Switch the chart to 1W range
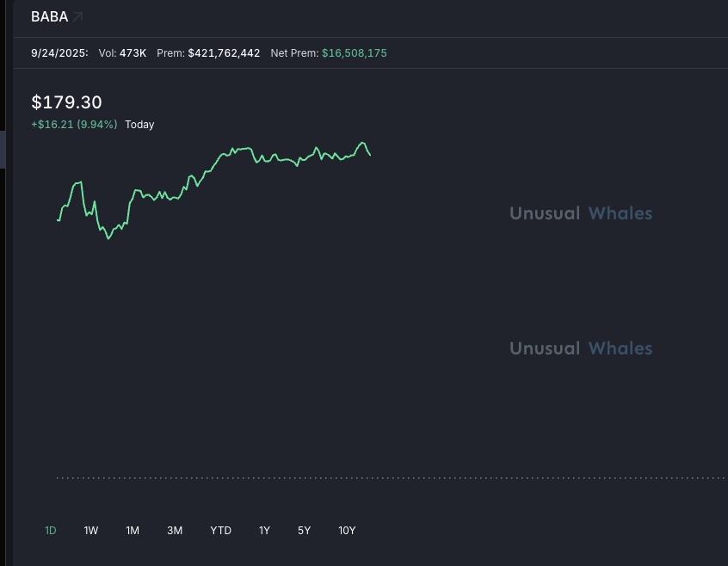This screenshot has width=728, height=566. [91, 531]
